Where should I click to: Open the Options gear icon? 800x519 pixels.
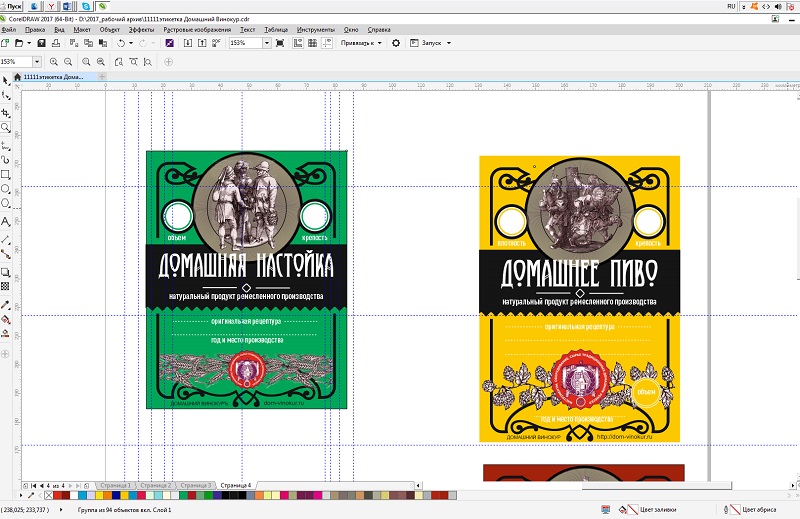coord(396,43)
